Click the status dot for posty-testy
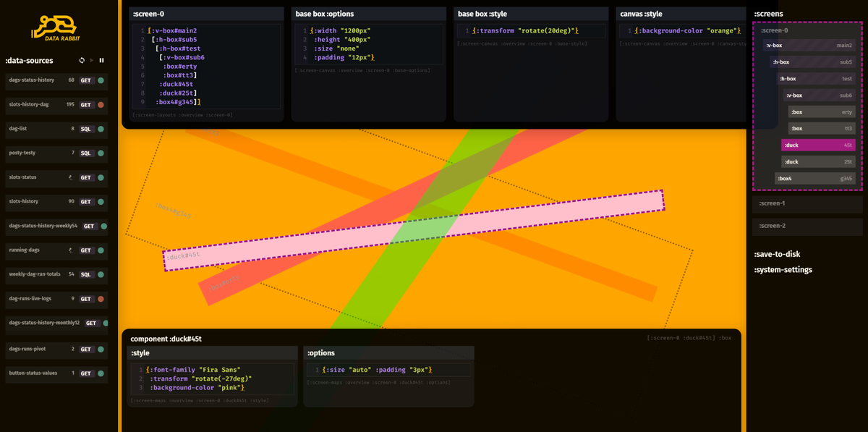Screen dimensions: 868x432 (x=101, y=153)
